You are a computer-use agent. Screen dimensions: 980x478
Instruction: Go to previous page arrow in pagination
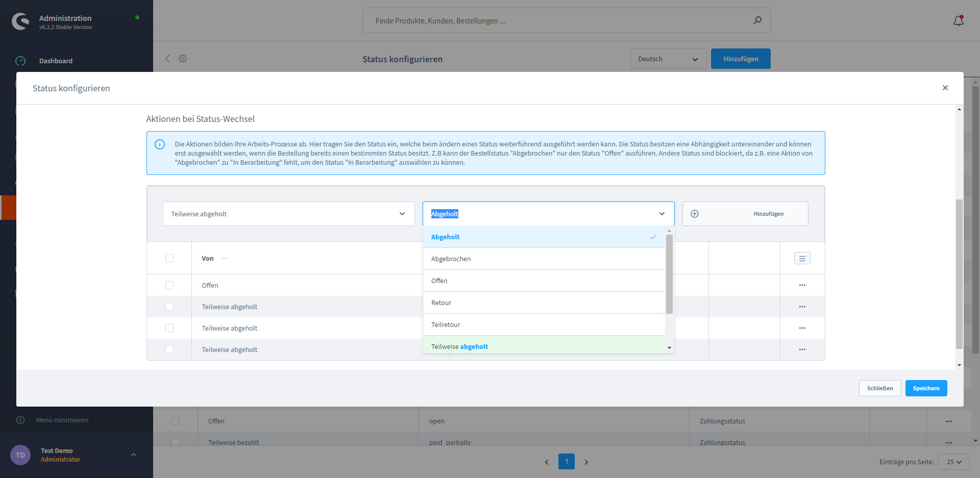click(547, 462)
